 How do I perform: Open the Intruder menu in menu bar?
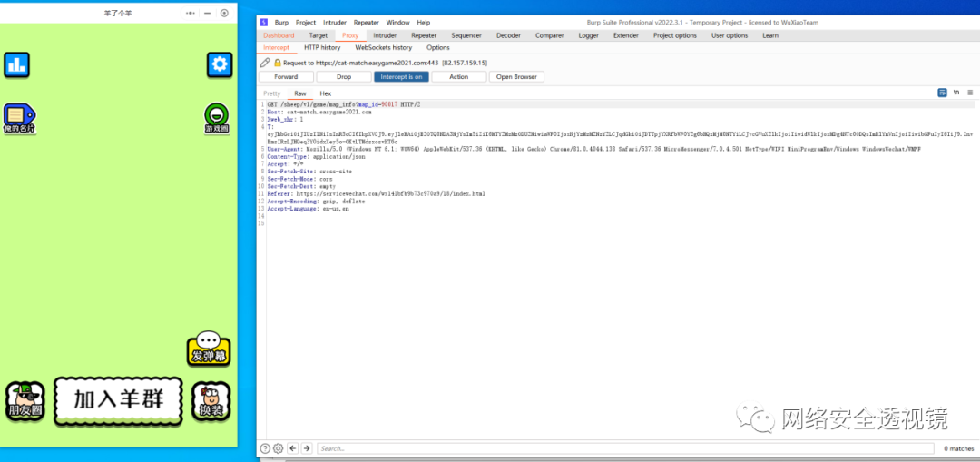tap(335, 22)
